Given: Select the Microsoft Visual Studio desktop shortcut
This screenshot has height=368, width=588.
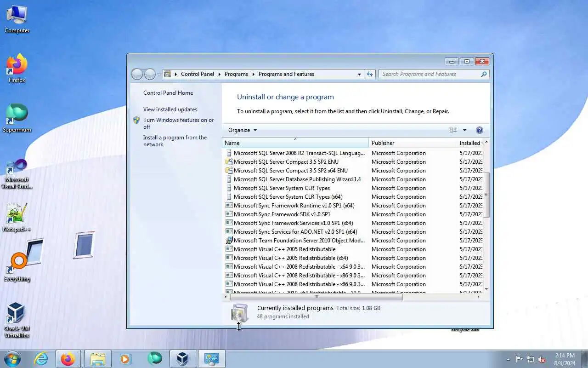Looking at the screenshot, I should (17, 174).
